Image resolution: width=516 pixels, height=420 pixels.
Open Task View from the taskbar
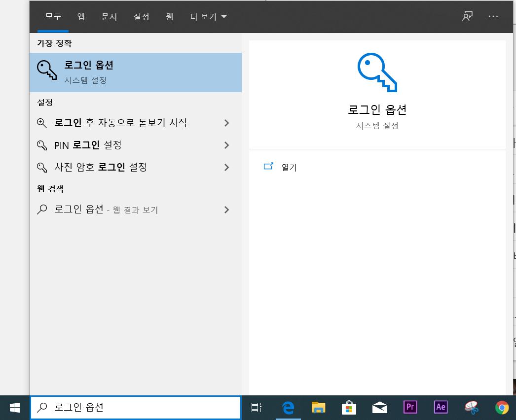coord(257,408)
